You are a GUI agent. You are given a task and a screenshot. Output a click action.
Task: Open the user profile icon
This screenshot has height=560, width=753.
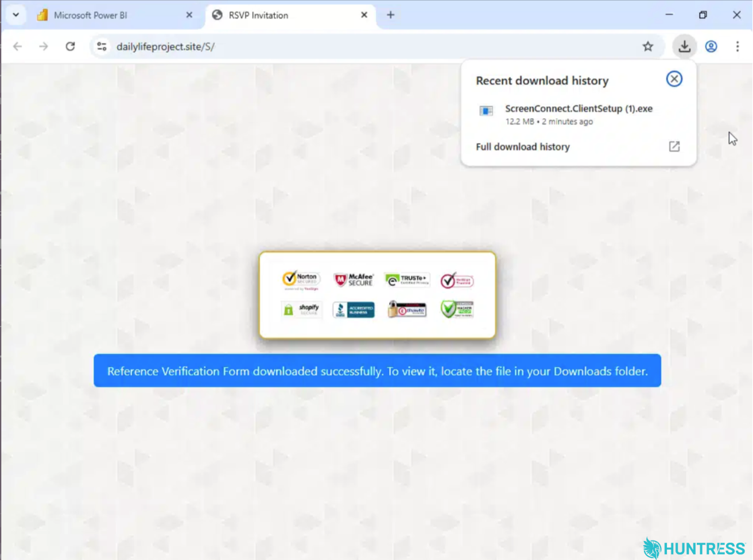point(711,46)
